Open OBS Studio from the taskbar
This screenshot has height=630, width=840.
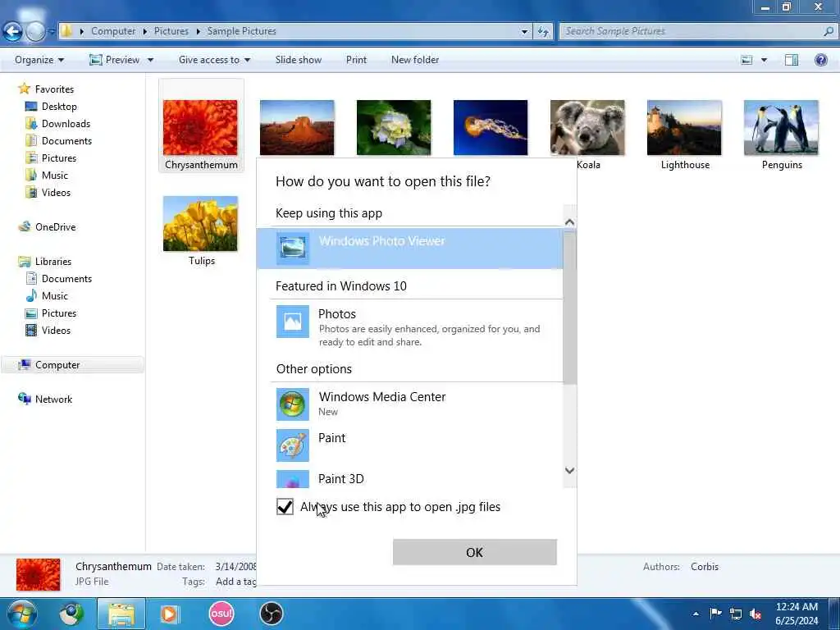click(x=271, y=614)
